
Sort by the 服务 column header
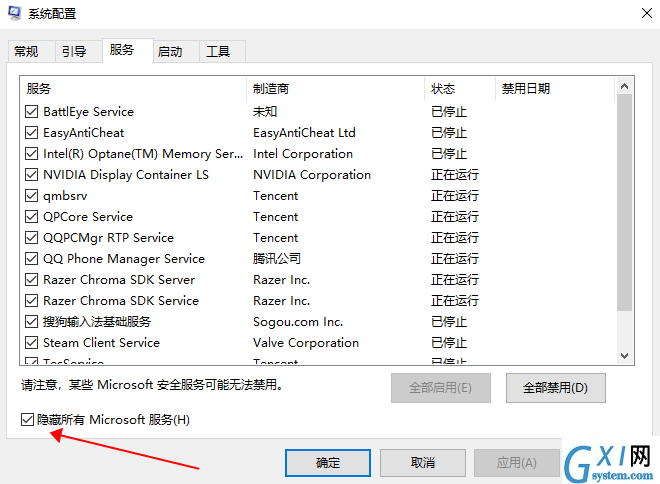(133, 88)
